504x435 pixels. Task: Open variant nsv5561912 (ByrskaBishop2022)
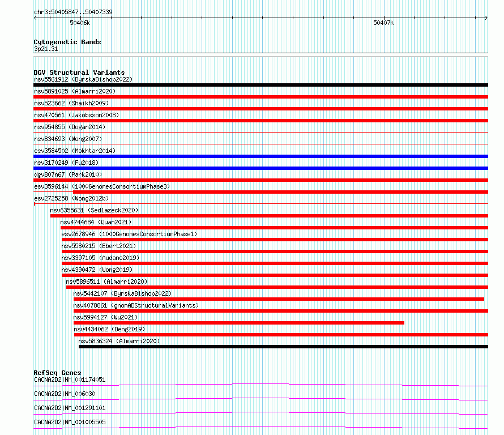[x=83, y=79]
